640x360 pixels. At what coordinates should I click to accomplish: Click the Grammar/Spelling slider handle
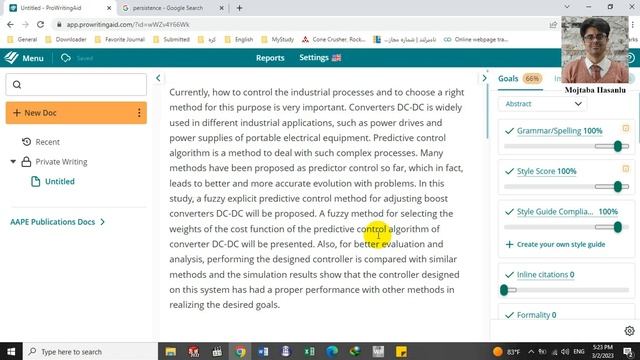(618, 146)
